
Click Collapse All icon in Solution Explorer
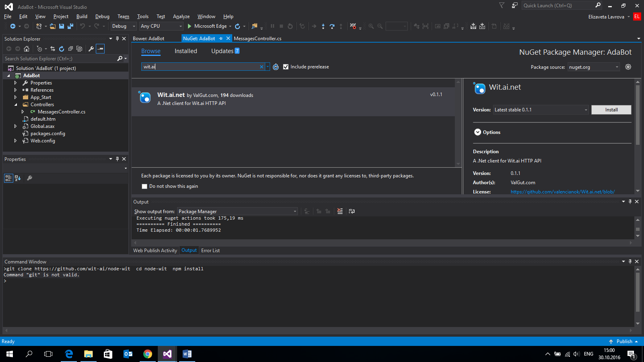[70, 49]
